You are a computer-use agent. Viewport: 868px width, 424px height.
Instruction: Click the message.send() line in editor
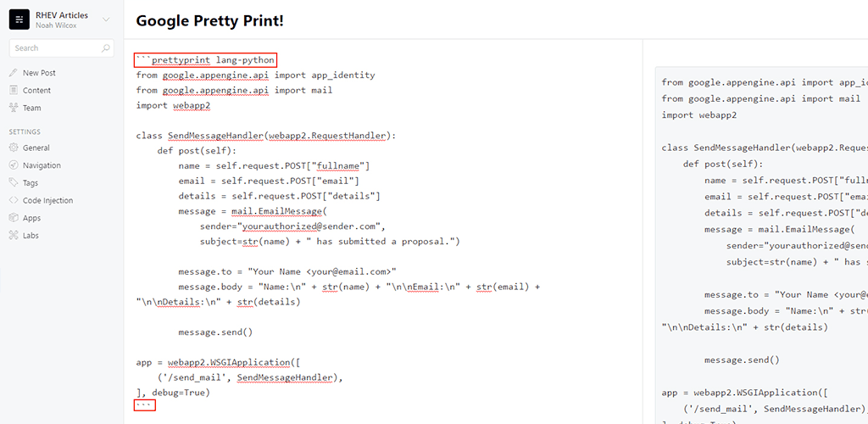click(215, 332)
